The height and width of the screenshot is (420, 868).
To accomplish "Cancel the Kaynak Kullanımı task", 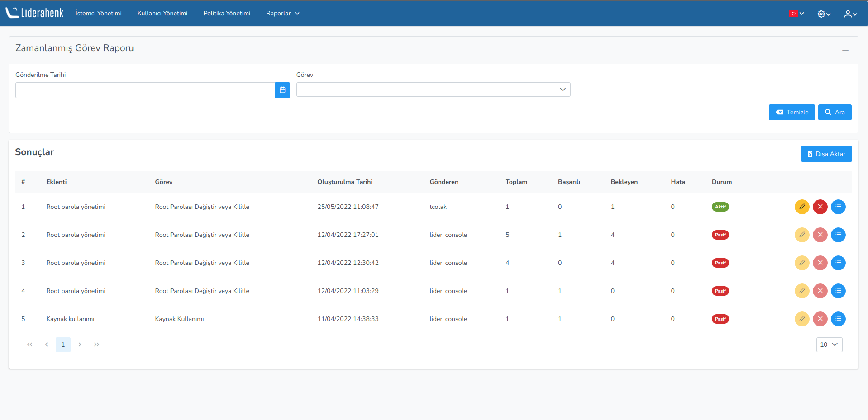I will click(820, 319).
